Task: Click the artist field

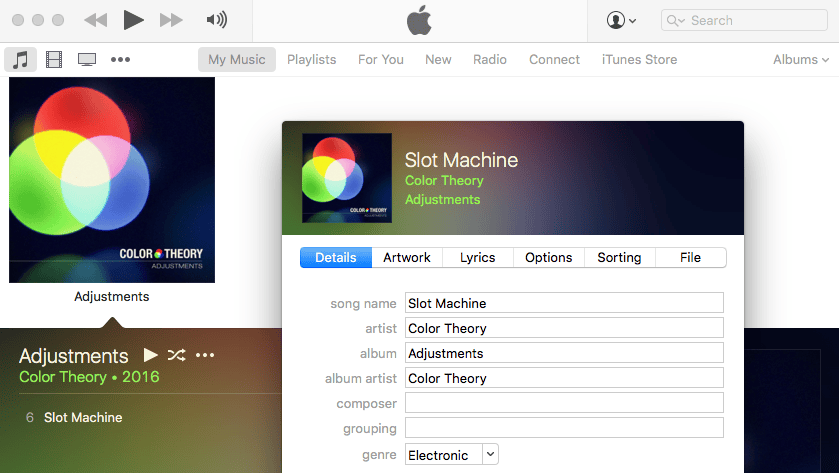Action: [564, 328]
